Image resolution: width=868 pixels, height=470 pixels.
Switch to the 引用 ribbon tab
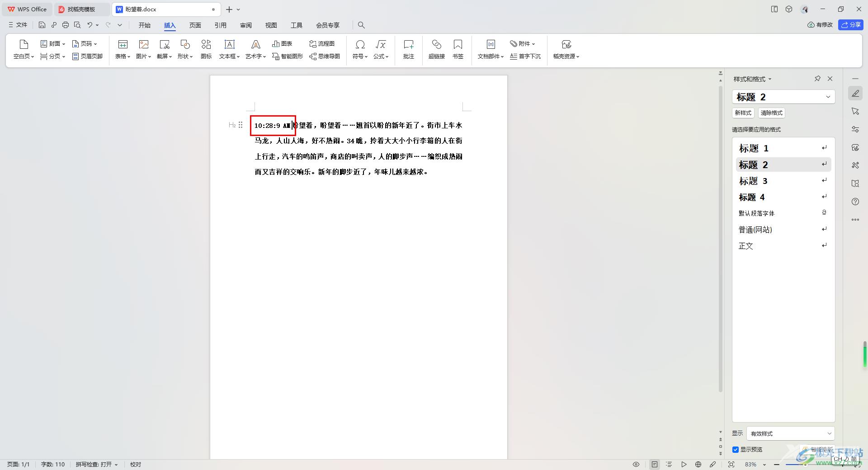pos(221,25)
